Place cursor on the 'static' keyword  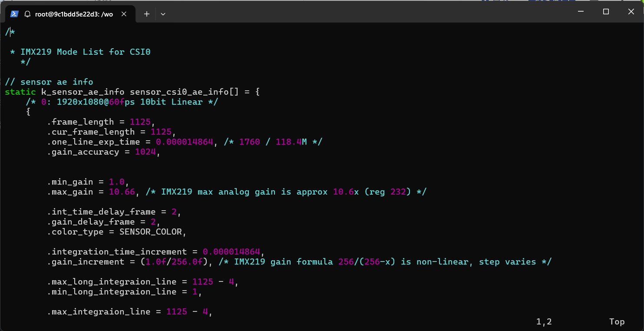pyautogui.click(x=20, y=92)
